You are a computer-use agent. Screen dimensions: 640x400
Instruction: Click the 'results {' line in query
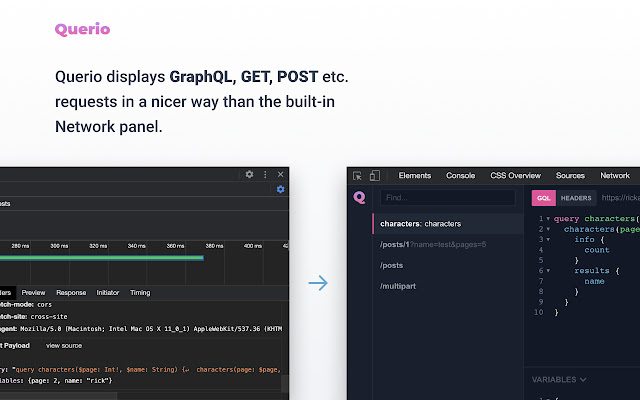point(597,271)
